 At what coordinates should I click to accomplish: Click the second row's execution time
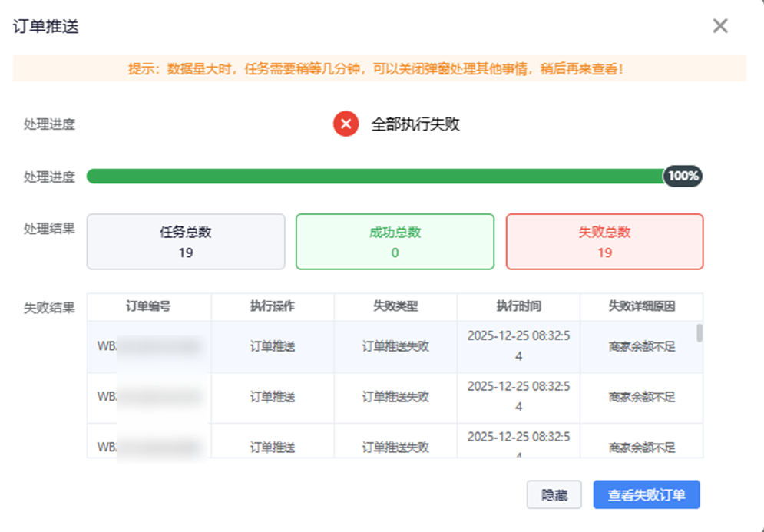518,396
